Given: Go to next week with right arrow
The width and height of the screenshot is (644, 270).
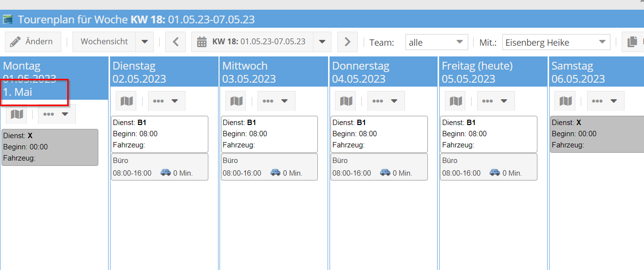Looking at the screenshot, I should (347, 42).
